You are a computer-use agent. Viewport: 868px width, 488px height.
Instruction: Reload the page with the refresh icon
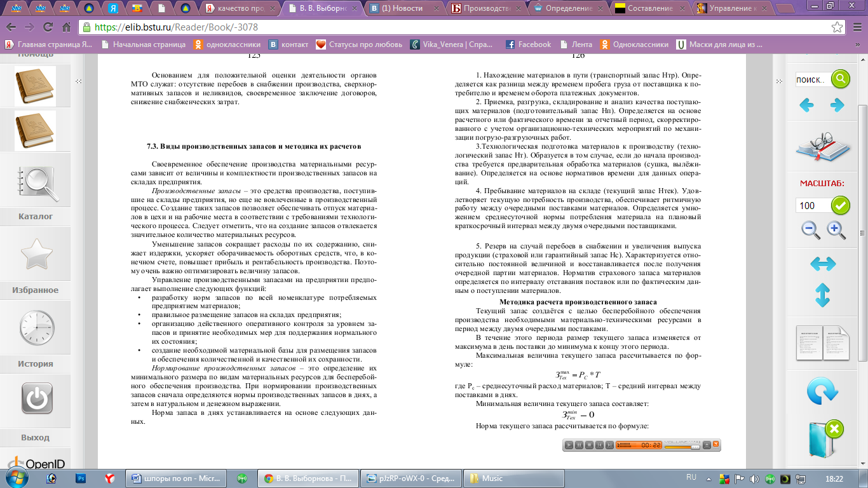48,27
